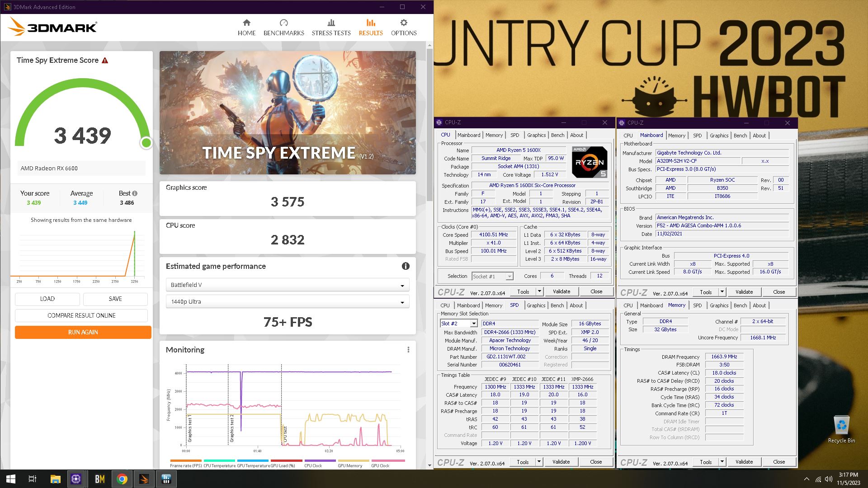Image resolution: width=868 pixels, height=488 pixels.
Task: Open the Recycle Bin desktop icon
Action: coord(841,429)
